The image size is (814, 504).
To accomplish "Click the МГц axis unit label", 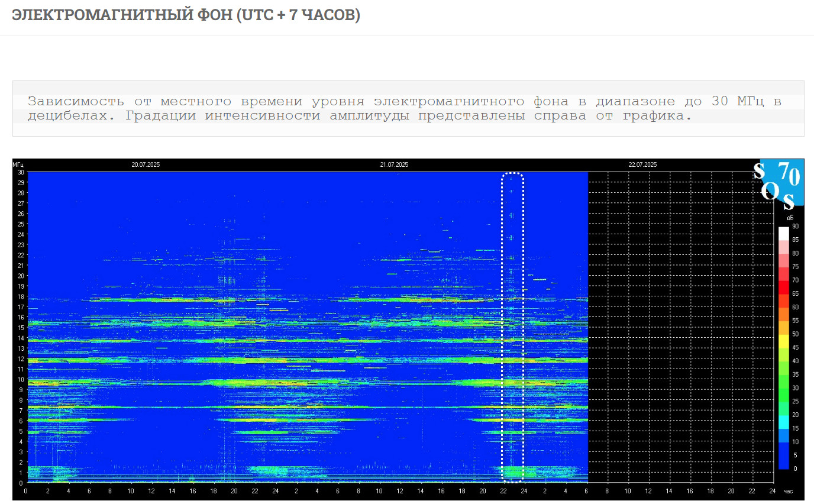I will [x=17, y=164].
